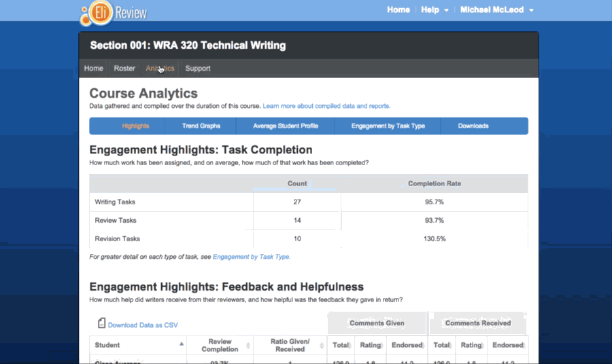Image resolution: width=612 pixels, height=364 pixels.
Task: Follow the italic Engagement by Task Type link
Action: [251, 257]
